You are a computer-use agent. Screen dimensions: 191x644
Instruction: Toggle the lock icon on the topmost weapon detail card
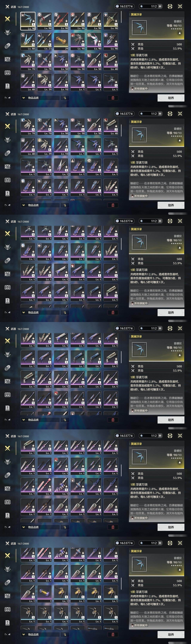pos(180,33)
